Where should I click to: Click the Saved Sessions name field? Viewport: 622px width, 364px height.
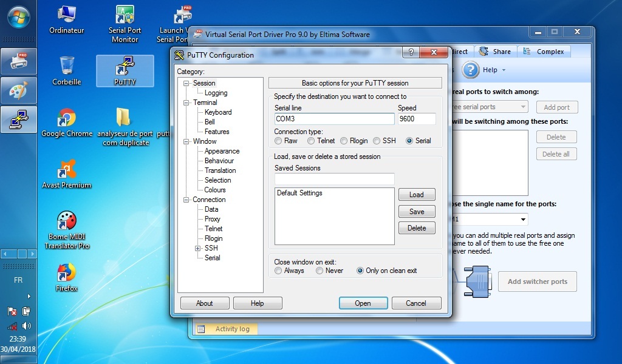pyautogui.click(x=335, y=178)
